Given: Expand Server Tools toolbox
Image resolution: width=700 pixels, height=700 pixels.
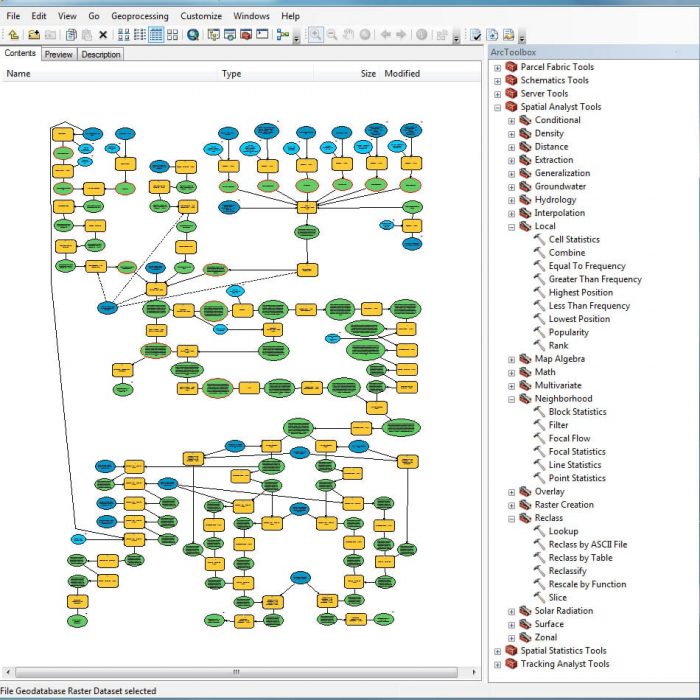Looking at the screenshot, I should 497,95.
